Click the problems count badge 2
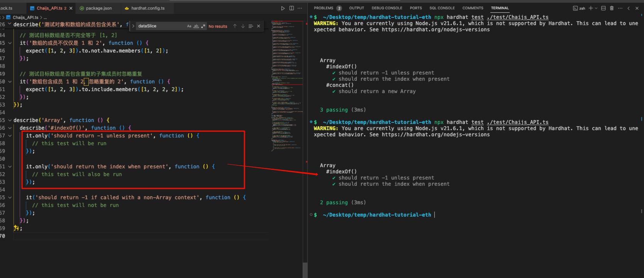Screen dimensions: 644x278 point(339,8)
